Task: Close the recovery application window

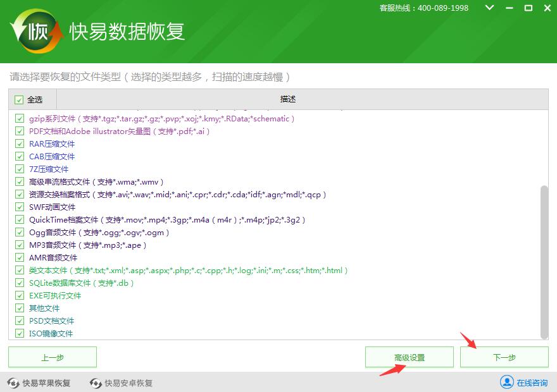Action: 548,8
